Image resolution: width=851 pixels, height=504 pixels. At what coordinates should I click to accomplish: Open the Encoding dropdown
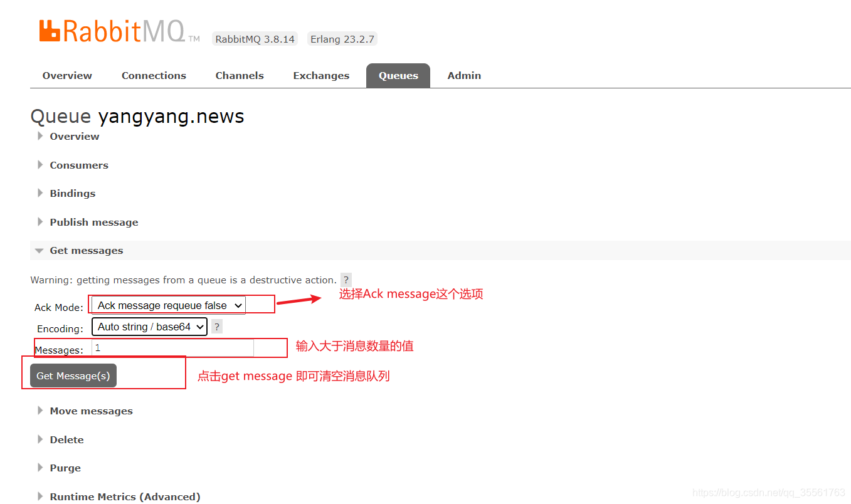point(149,327)
